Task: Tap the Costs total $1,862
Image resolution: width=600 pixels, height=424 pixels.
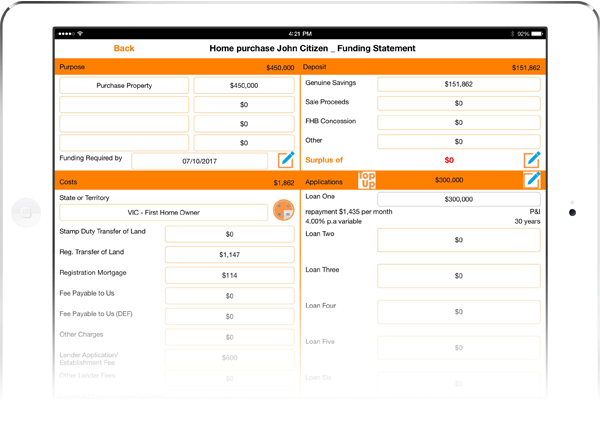Action: 284,183
